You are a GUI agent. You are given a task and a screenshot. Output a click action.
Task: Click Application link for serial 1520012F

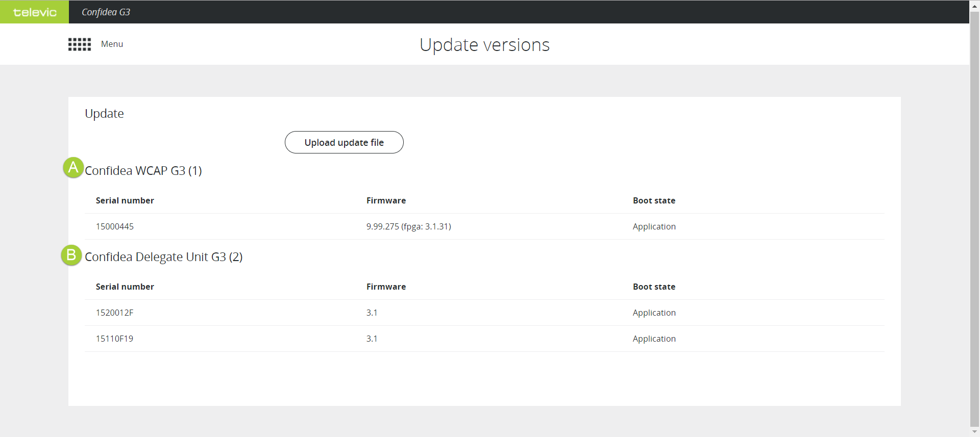tap(654, 313)
